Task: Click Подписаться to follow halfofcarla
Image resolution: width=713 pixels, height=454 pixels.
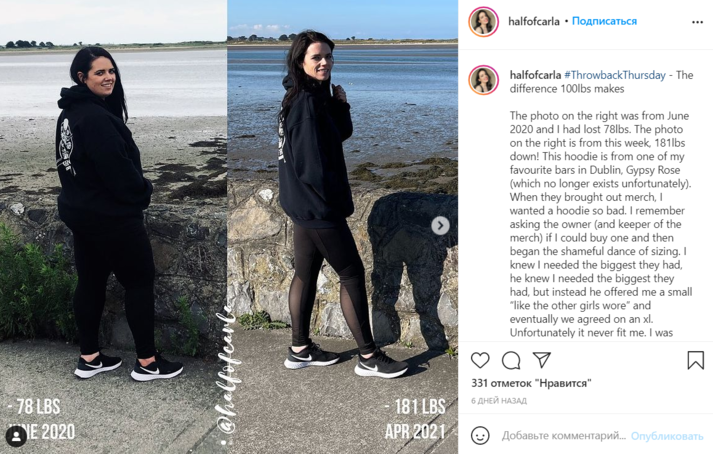Action: pyautogui.click(x=604, y=21)
